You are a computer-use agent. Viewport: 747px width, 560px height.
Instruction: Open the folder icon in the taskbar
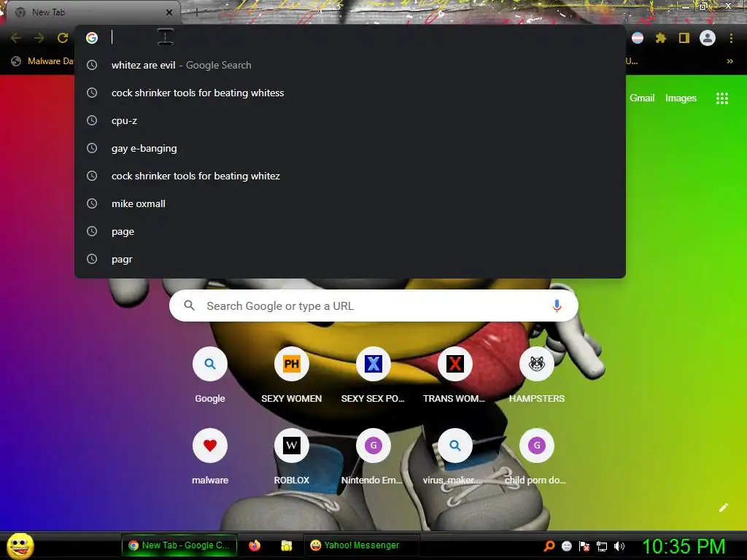pyautogui.click(x=286, y=545)
